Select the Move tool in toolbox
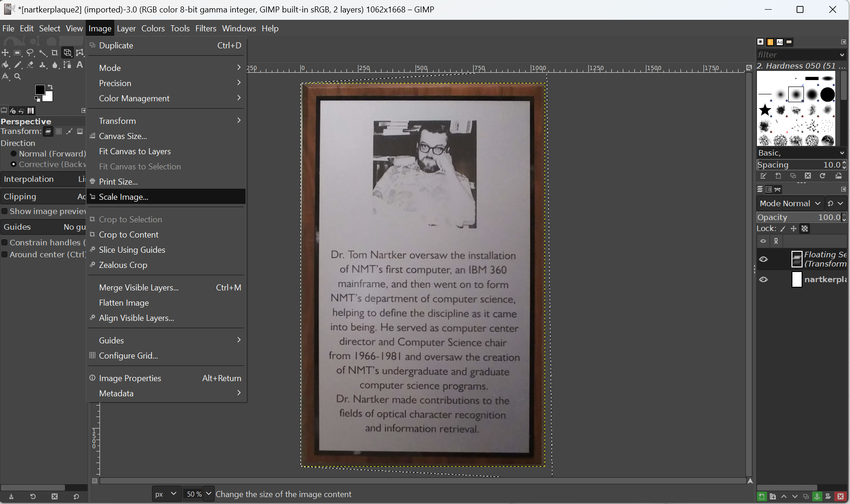This screenshot has height=504, width=850. [x=6, y=53]
